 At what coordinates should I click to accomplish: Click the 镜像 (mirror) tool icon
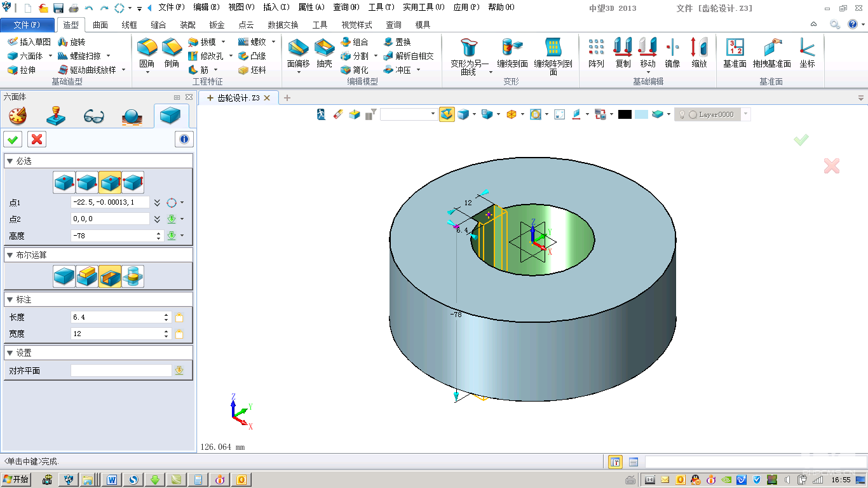[x=672, y=50]
